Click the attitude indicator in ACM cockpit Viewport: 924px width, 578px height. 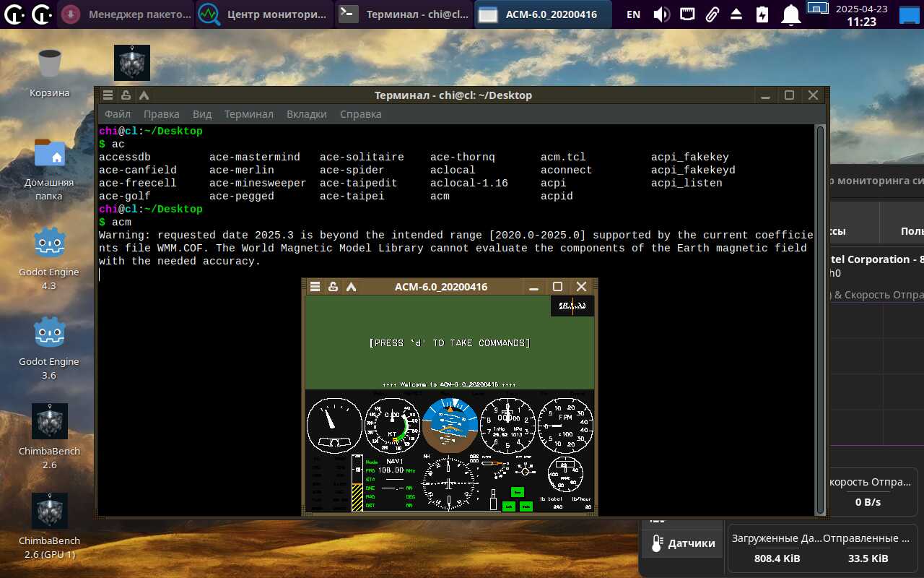point(449,426)
